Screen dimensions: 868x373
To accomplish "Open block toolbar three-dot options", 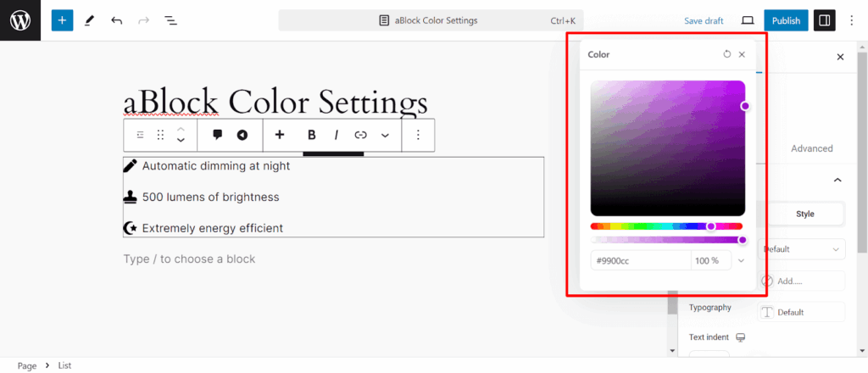I will coord(418,135).
